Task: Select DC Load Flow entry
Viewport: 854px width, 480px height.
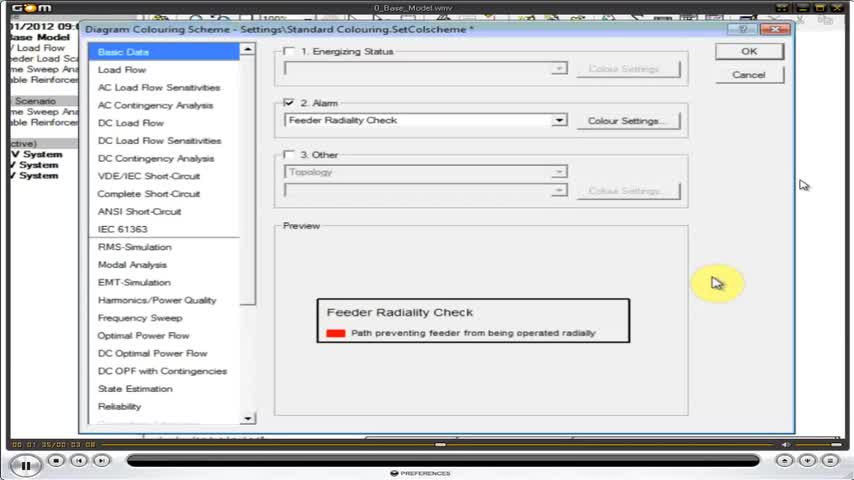Action: point(131,123)
